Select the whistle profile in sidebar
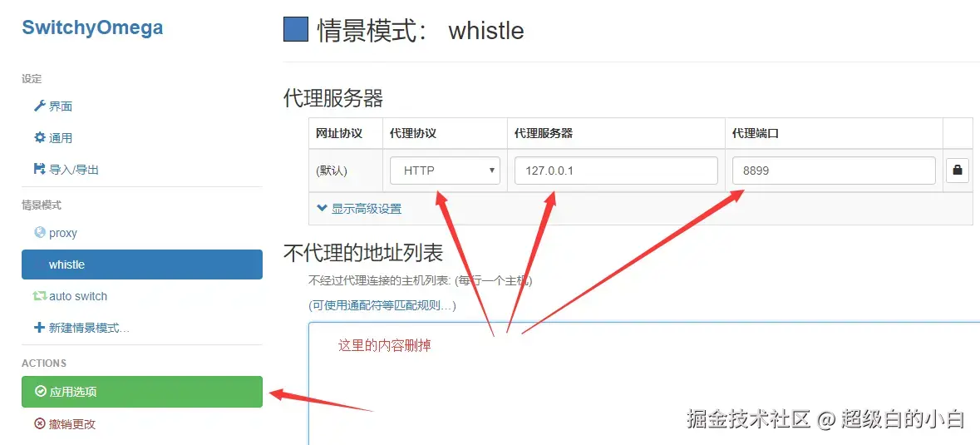Screen dimensions: 980x445 point(142,265)
